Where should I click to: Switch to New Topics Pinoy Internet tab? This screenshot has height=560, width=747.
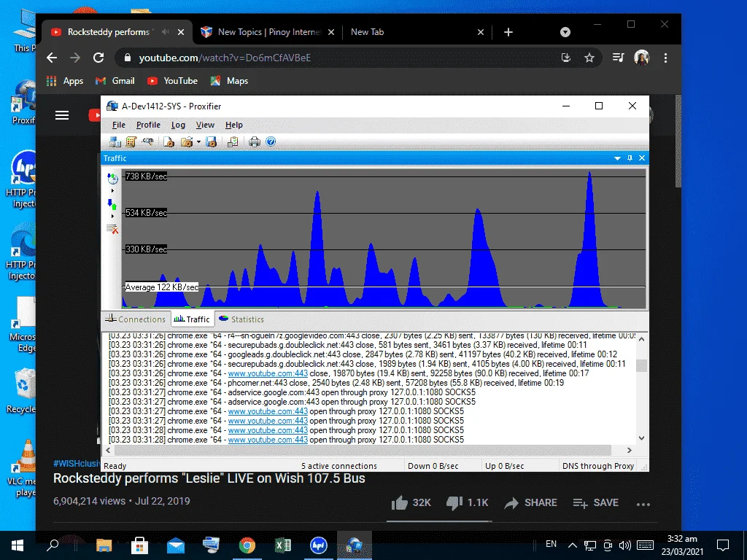[269, 32]
